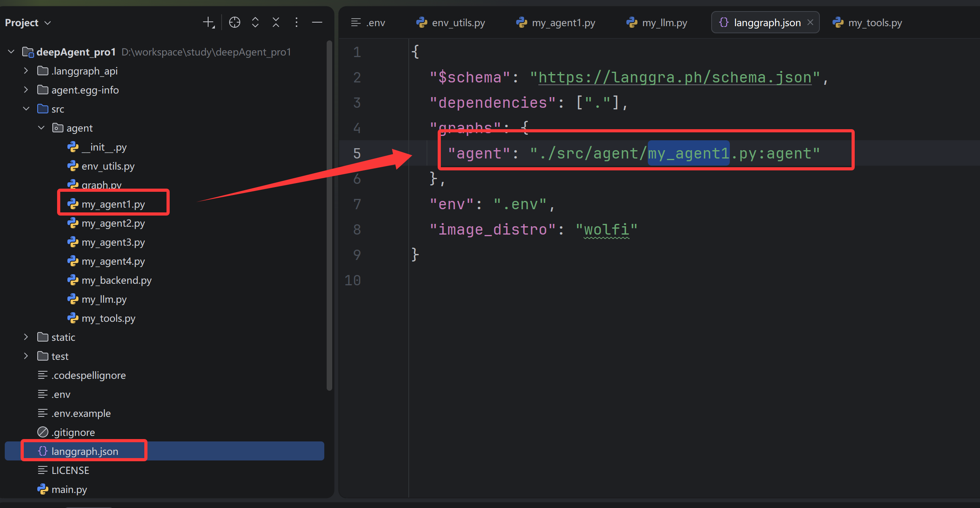
Task: Select __init__.py in the project tree
Action: (x=104, y=147)
